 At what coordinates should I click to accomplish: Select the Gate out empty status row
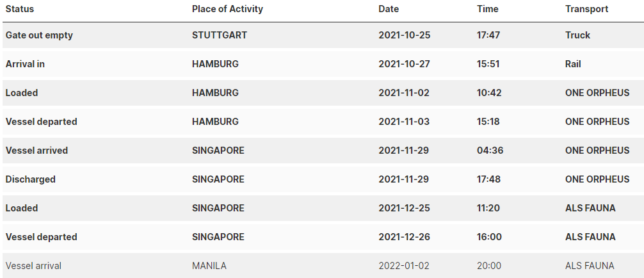[323, 35]
